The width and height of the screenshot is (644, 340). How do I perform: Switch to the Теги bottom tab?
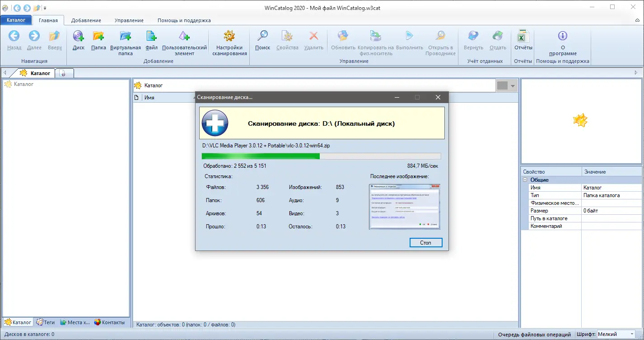tap(46, 322)
